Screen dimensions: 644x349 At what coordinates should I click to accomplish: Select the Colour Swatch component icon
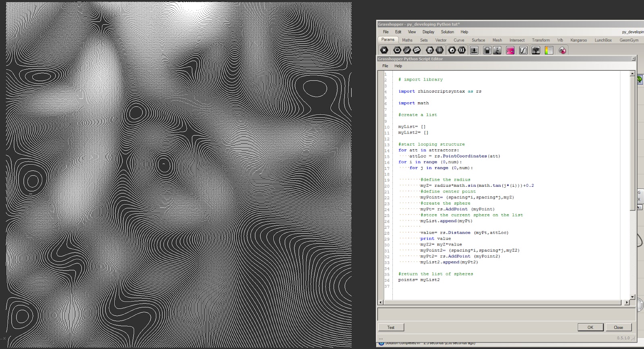562,50
